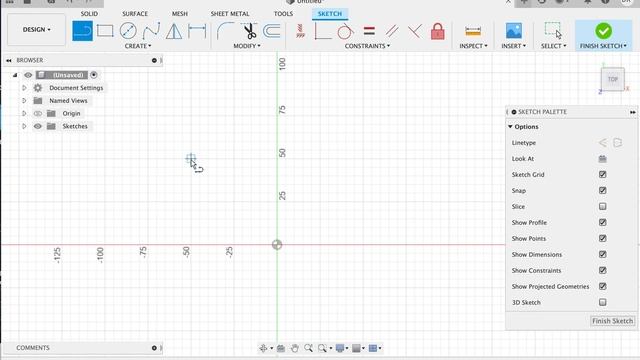Click the TOP view cube face

tap(613, 79)
